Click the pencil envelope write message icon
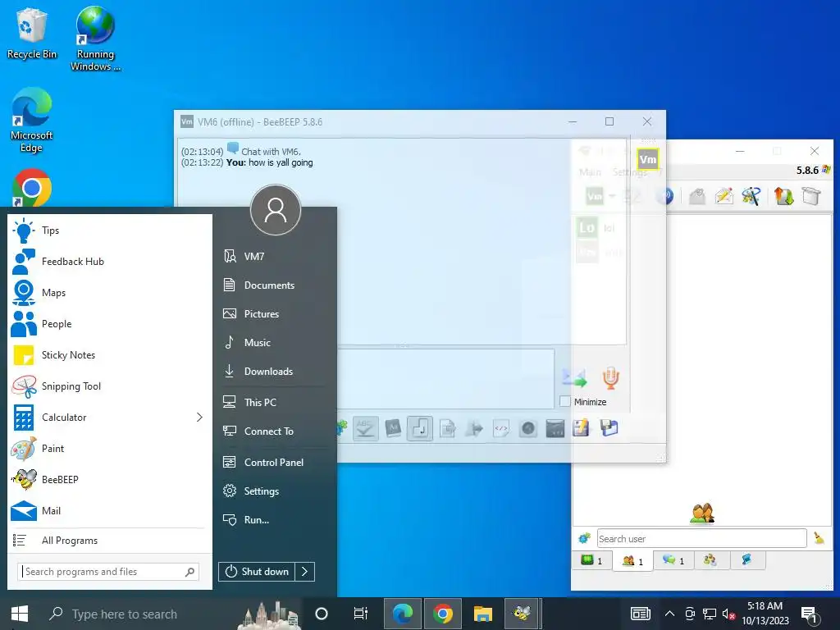 coord(724,196)
